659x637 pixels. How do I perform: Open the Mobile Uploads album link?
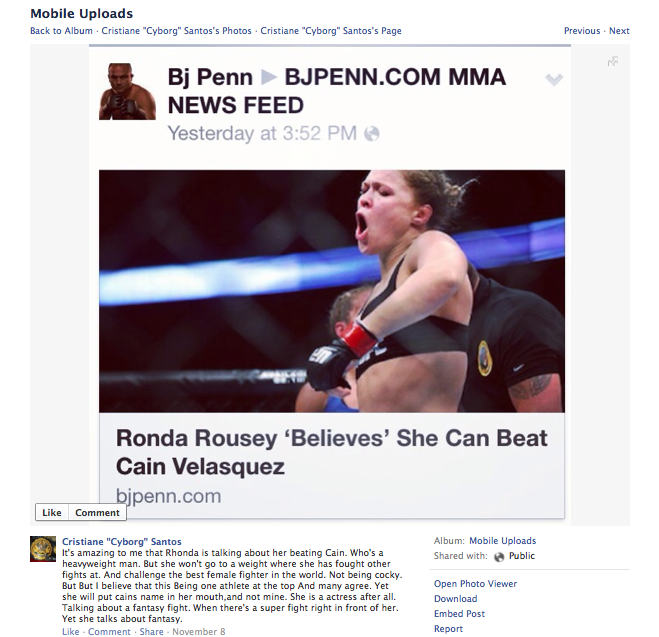tap(503, 541)
